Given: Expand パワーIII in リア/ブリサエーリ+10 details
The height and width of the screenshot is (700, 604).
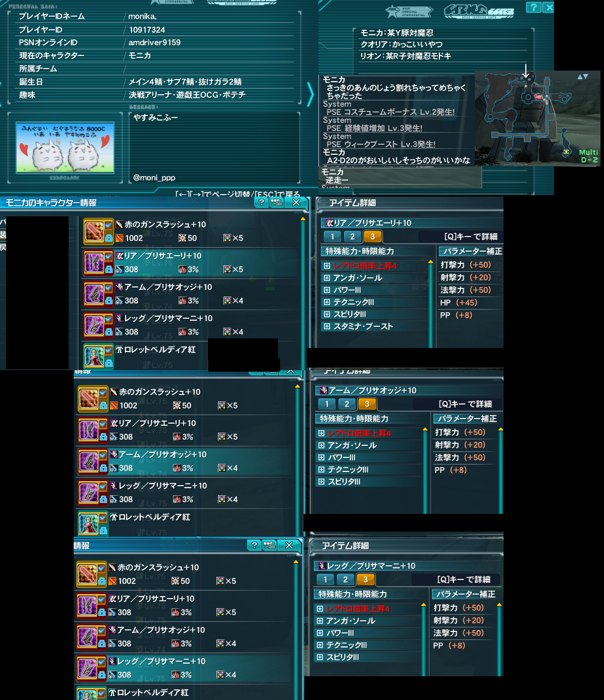Looking at the screenshot, I should pos(327,290).
